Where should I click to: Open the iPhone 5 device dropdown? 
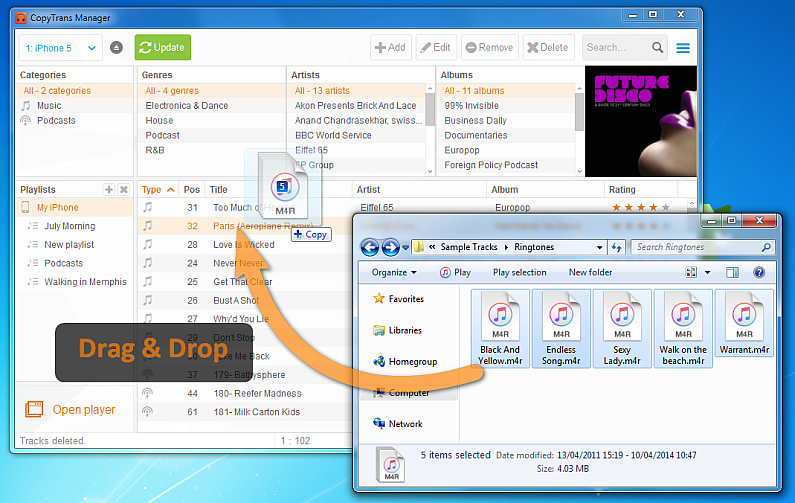click(x=61, y=48)
